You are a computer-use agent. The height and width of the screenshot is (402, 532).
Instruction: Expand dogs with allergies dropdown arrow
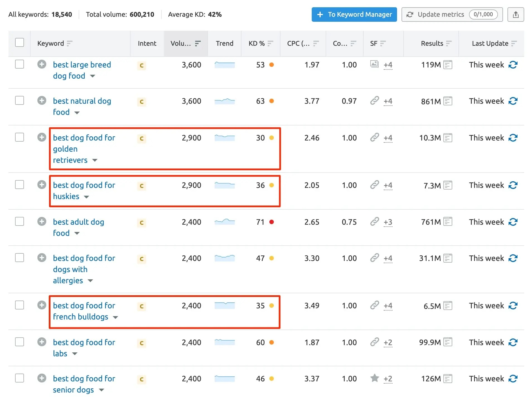pyautogui.click(x=90, y=281)
